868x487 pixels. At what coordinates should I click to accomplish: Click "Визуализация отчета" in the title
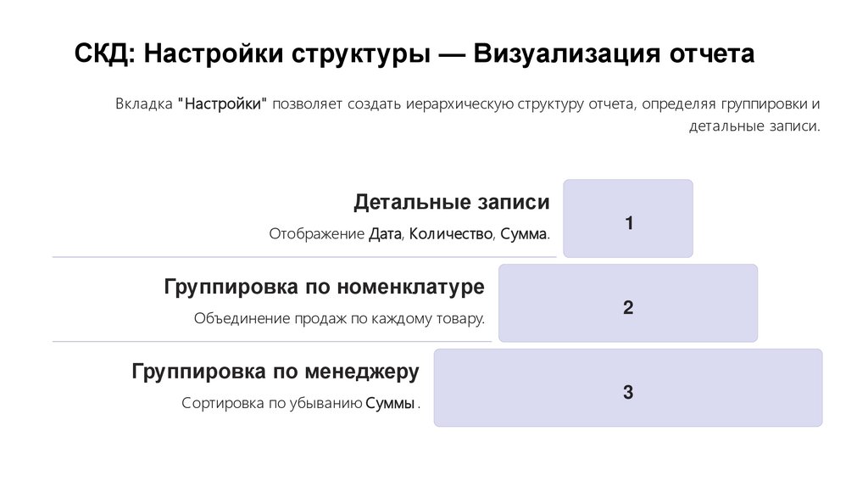[613, 54]
